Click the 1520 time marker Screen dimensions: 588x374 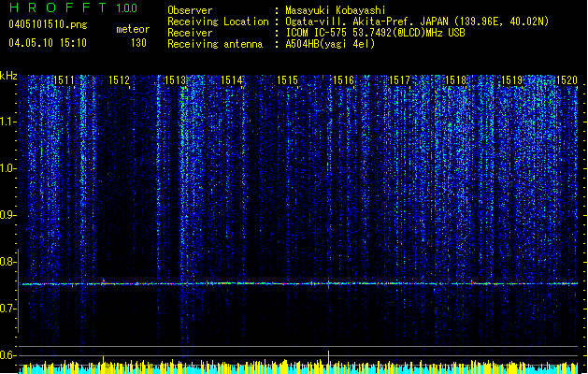(x=567, y=80)
